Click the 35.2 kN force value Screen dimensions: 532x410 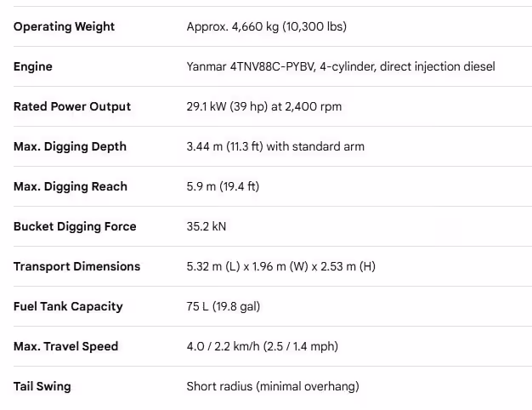click(207, 226)
